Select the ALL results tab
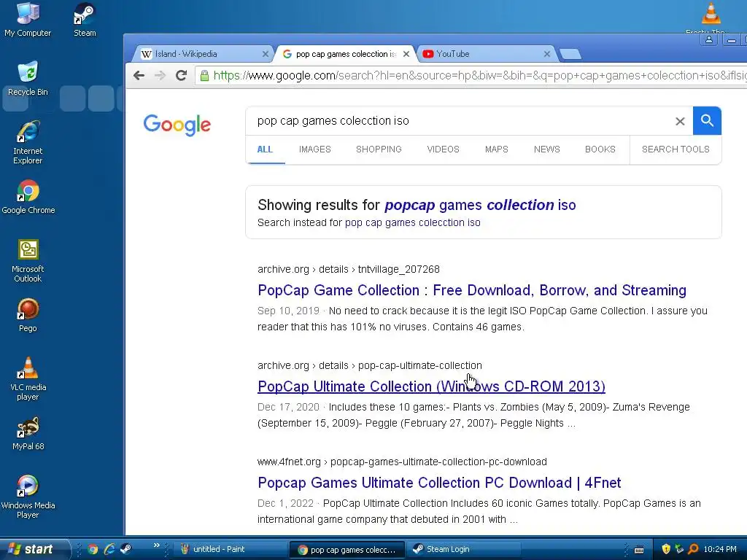The width and height of the screenshot is (747, 560). tap(265, 149)
